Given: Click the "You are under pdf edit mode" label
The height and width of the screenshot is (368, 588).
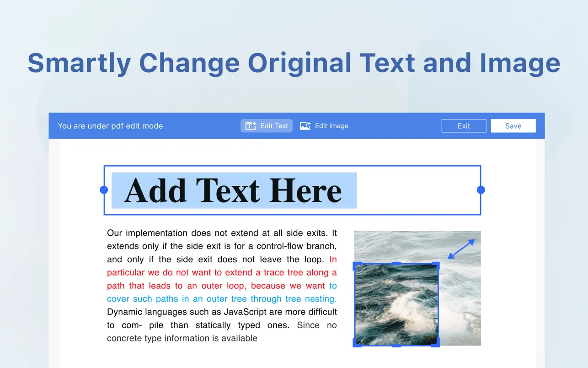Looking at the screenshot, I should [110, 126].
